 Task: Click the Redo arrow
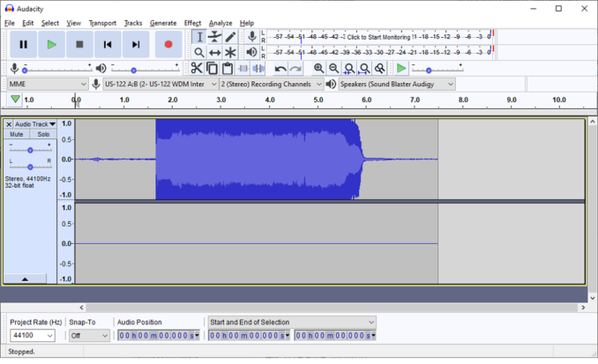click(x=295, y=69)
